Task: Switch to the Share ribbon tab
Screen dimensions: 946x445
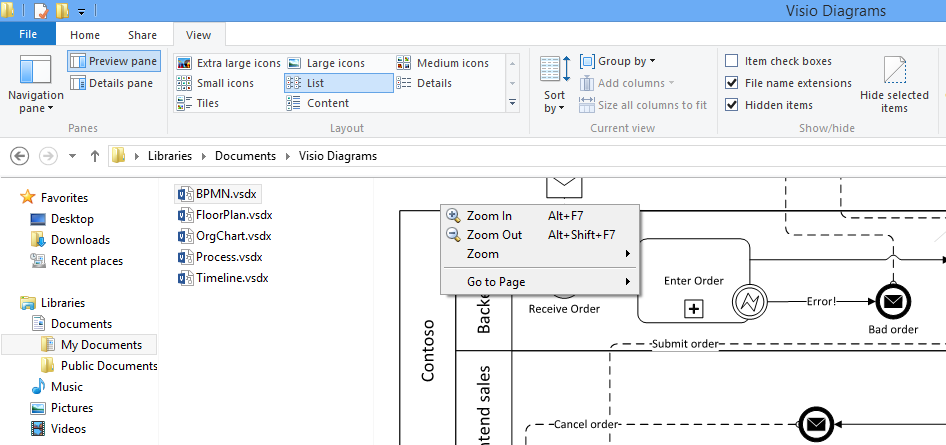Action: [x=142, y=34]
